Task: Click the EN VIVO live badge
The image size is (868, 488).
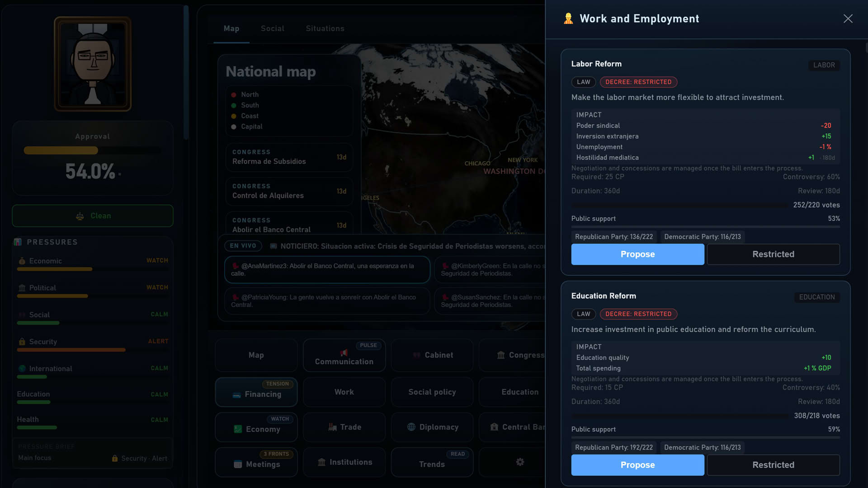Action: pyautogui.click(x=243, y=246)
